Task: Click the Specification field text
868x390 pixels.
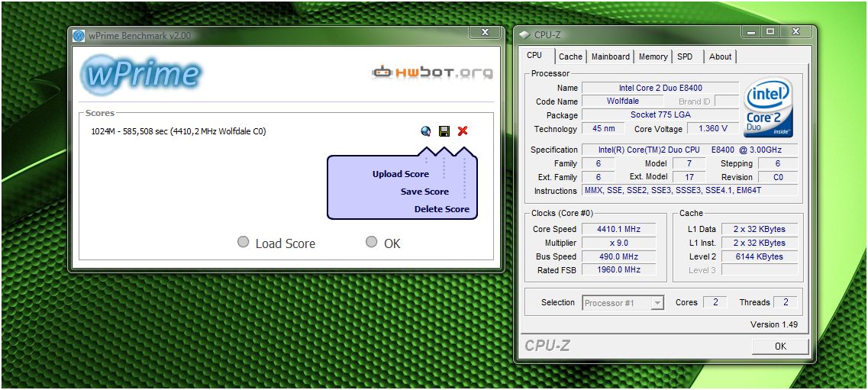Action: pyautogui.click(x=690, y=150)
